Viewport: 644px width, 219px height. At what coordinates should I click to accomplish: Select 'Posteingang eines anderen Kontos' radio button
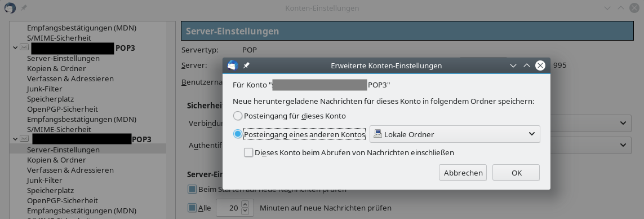point(237,134)
